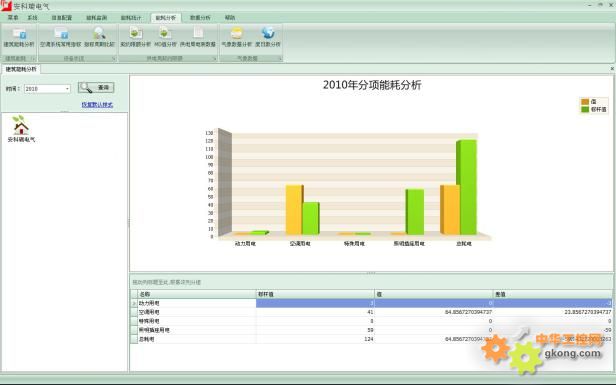Click the green legend color swatch

(x=585, y=109)
